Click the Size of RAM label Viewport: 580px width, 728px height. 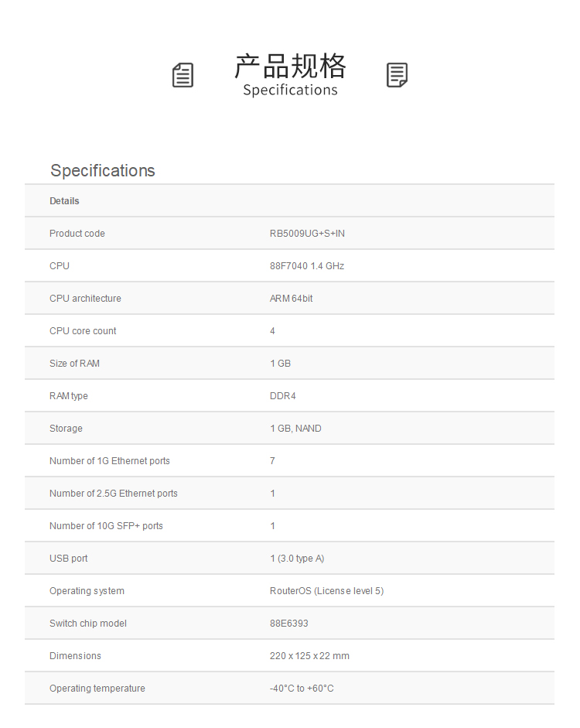(74, 364)
